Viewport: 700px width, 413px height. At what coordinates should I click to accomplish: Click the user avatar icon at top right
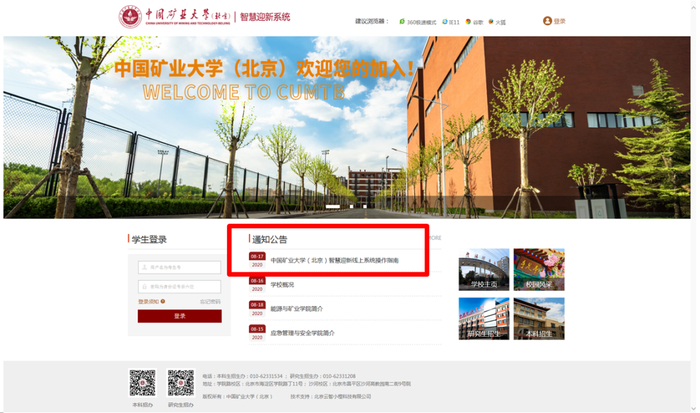[x=547, y=21]
